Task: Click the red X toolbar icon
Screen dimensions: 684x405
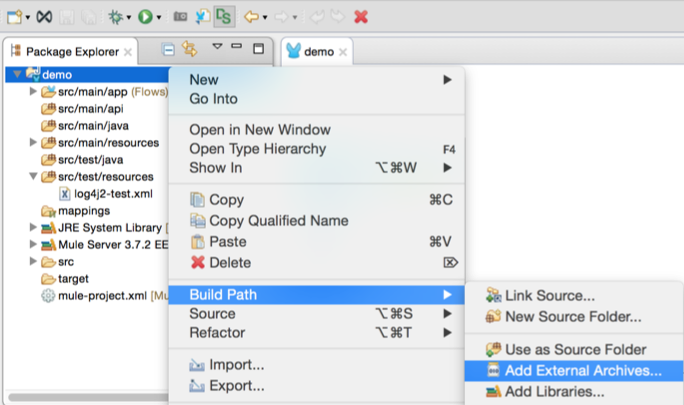Action: tap(361, 16)
